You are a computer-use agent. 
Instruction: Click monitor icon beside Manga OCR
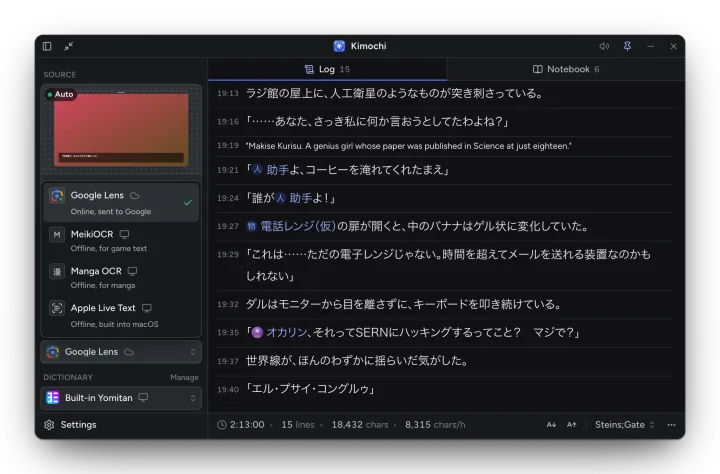[x=132, y=271]
